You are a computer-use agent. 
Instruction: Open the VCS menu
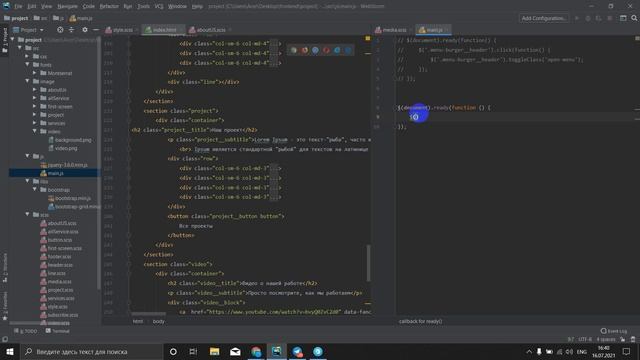click(159, 6)
